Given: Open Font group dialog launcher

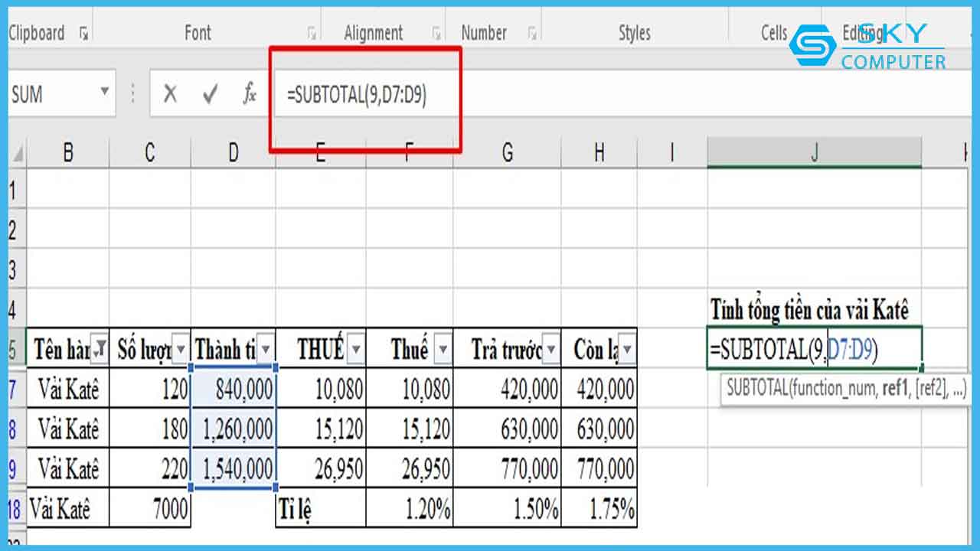Looking at the screenshot, I should [x=312, y=33].
